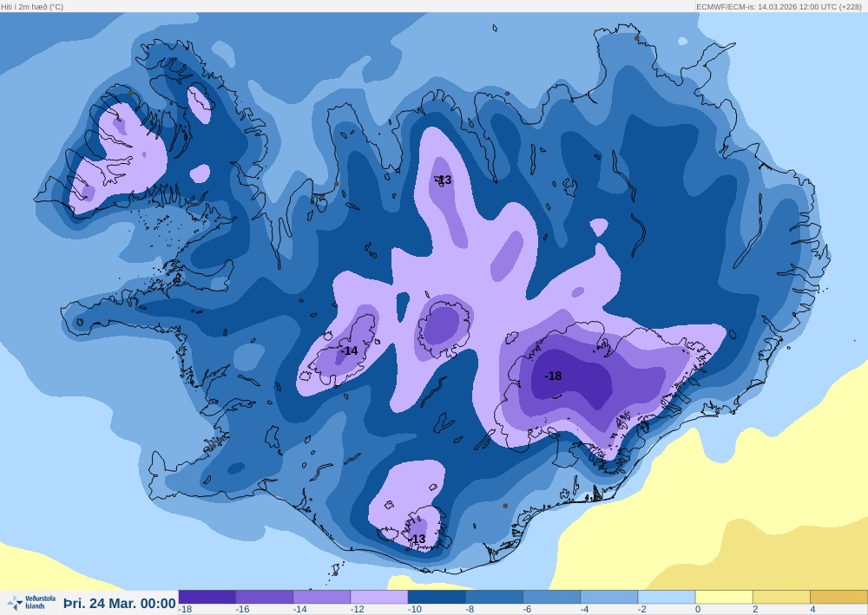This screenshot has width=868, height=615.
Task: Select the yellow swatch between 2 and 4
Action: coord(782,597)
